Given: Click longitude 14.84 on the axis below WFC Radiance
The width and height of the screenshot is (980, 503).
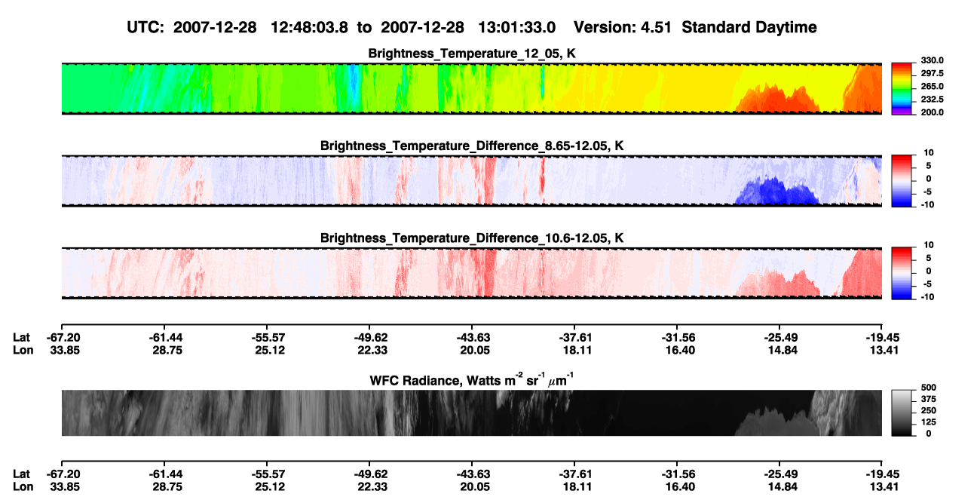Looking at the screenshot, I should pyautogui.click(x=779, y=486).
